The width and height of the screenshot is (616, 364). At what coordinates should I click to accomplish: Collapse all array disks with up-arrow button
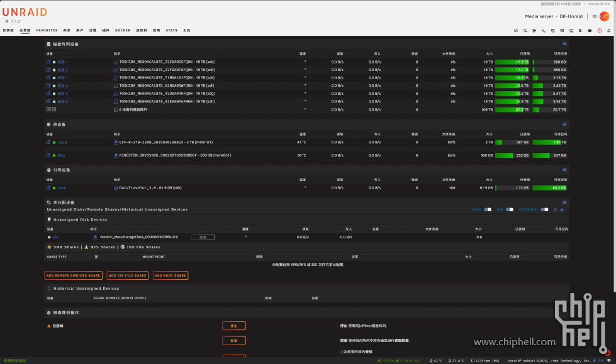[x=54, y=109]
